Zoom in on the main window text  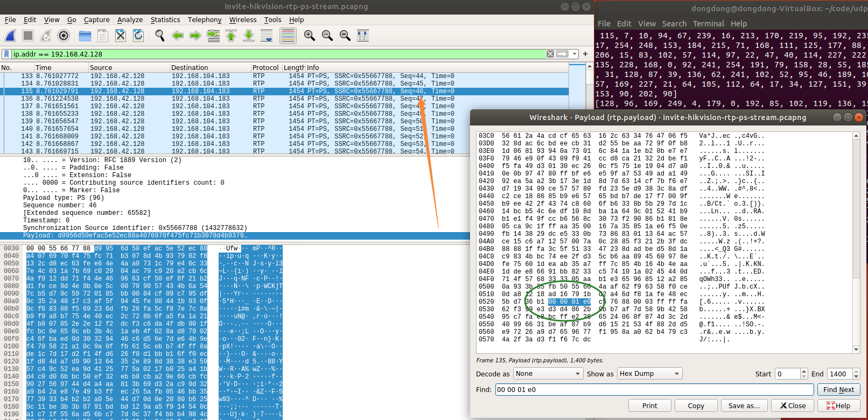pos(310,36)
